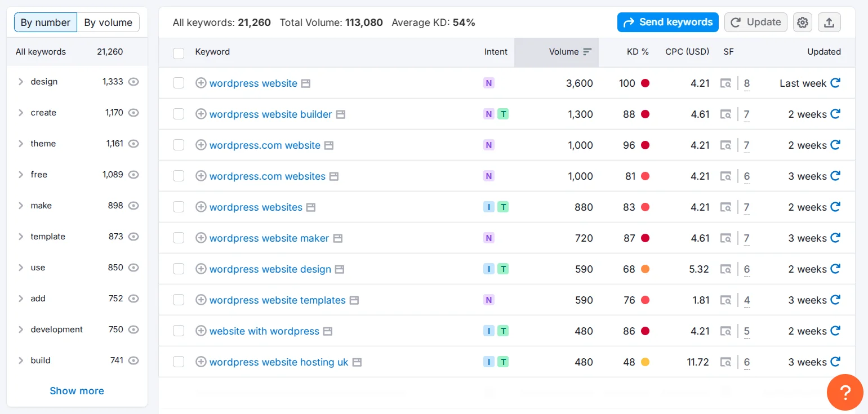868x414 pixels.
Task: Expand the 'development' keyword group
Action: pyautogui.click(x=21, y=330)
